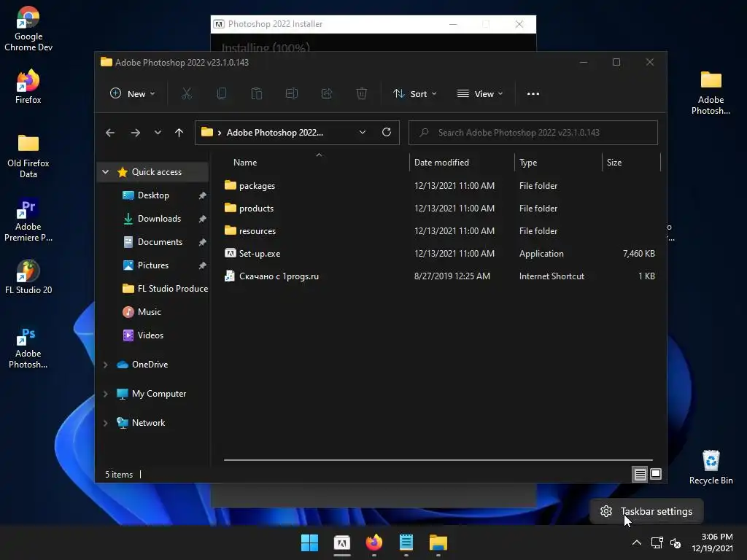The width and height of the screenshot is (747, 560).
Task: Sort by the Date modified column header
Action: (x=462, y=163)
